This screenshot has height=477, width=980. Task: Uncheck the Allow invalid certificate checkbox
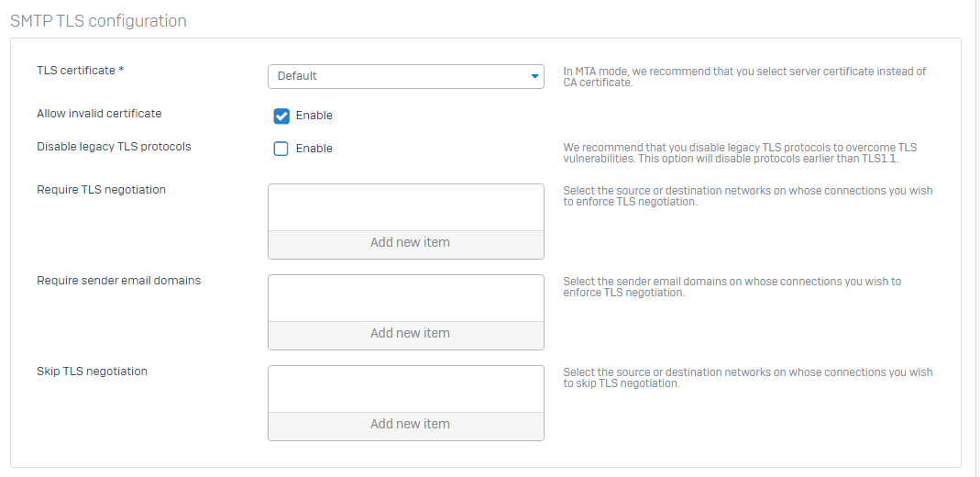point(281,116)
